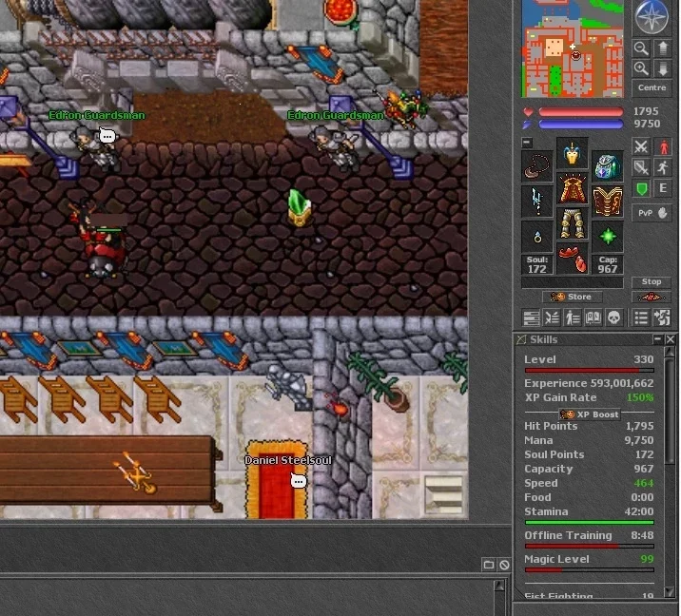
Task: Click the red boots slot
Action: pos(572,259)
